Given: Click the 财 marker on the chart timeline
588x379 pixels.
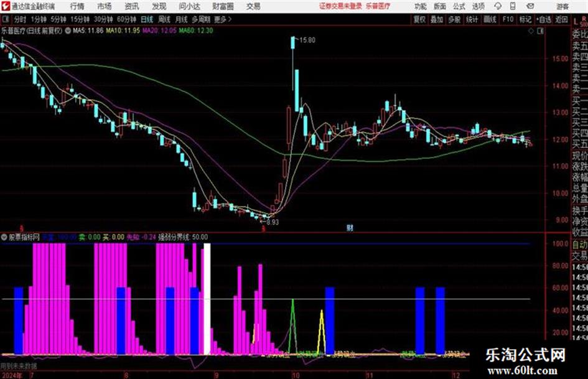Looking at the screenshot, I should coord(350,228).
